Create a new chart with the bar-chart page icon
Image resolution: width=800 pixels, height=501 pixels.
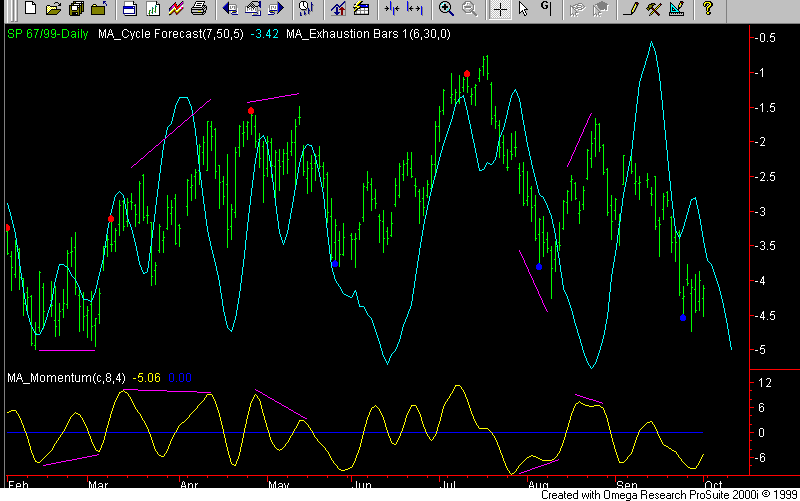pos(153,8)
